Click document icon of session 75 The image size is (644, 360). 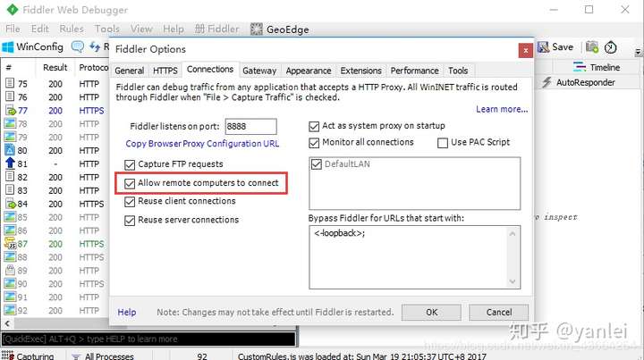pyautogui.click(x=10, y=83)
